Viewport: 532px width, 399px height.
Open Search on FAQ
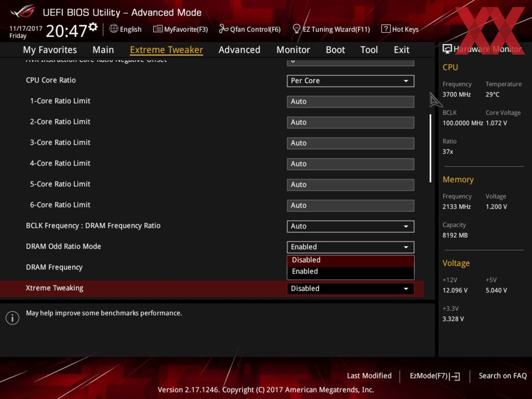(x=503, y=376)
